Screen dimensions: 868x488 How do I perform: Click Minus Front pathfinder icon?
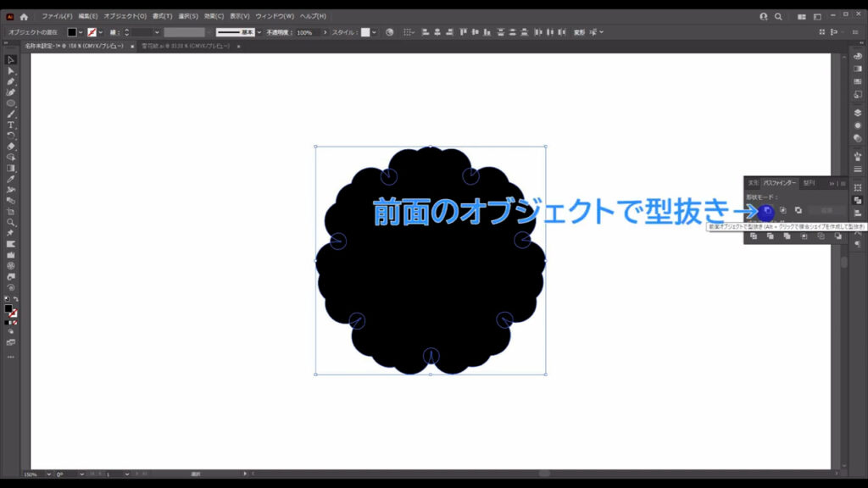766,210
